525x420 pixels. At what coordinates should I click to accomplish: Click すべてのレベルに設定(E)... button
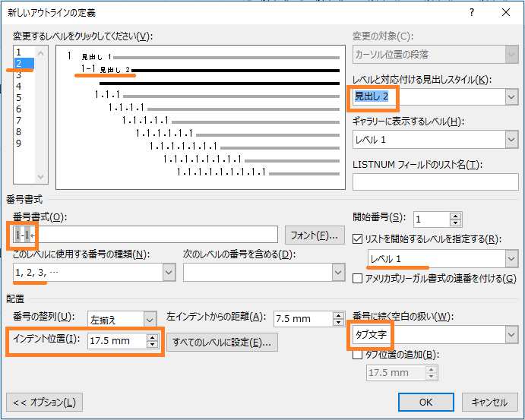tap(222, 342)
